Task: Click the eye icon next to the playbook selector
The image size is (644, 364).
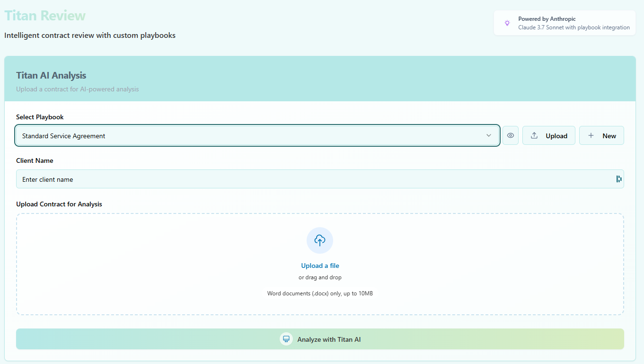Action: coord(510,135)
